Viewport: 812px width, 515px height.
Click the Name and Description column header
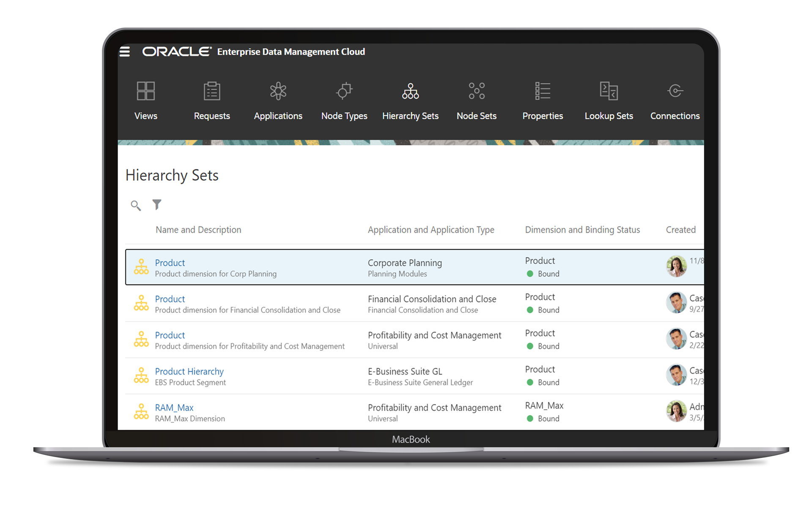tap(198, 230)
